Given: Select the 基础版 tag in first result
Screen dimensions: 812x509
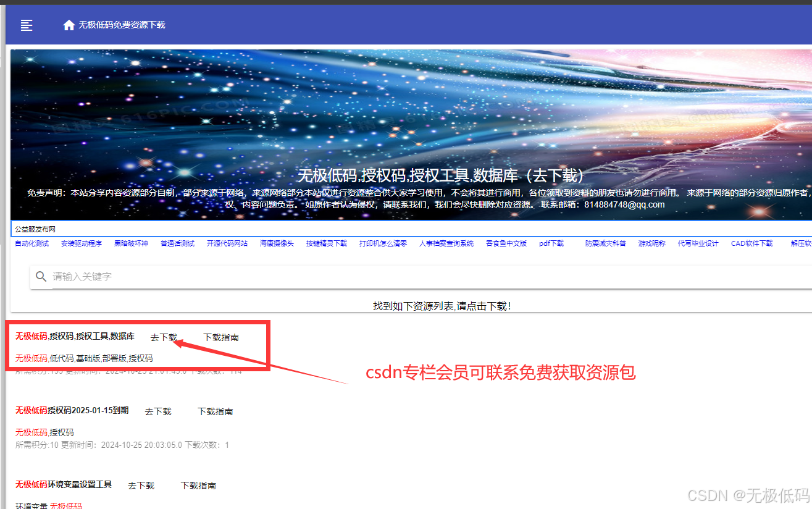Looking at the screenshot, I should [88, 358].
